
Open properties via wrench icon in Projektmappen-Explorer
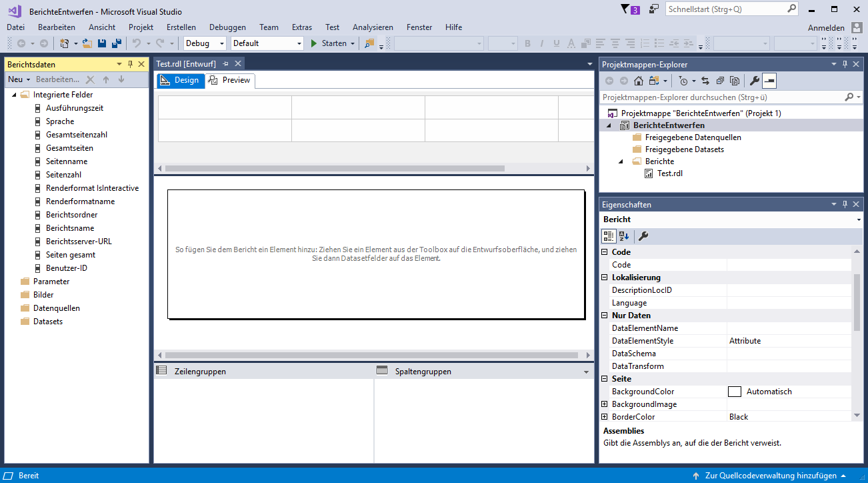tap(755, 81)
